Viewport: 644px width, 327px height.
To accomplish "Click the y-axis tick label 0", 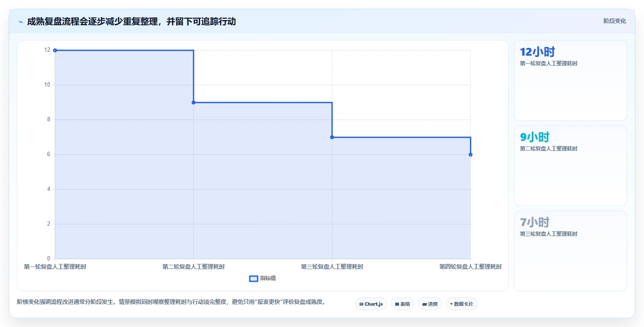I will 49,259.
